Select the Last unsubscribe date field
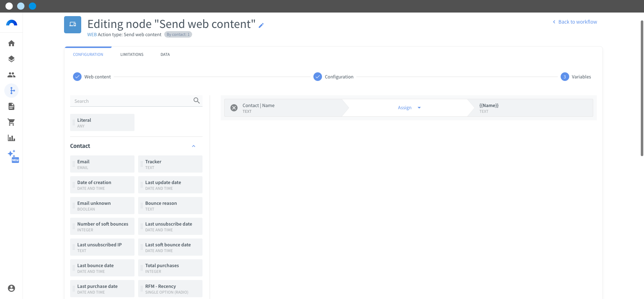The height and width of the screenshot is (299, 644). click(x=170, y=226)
